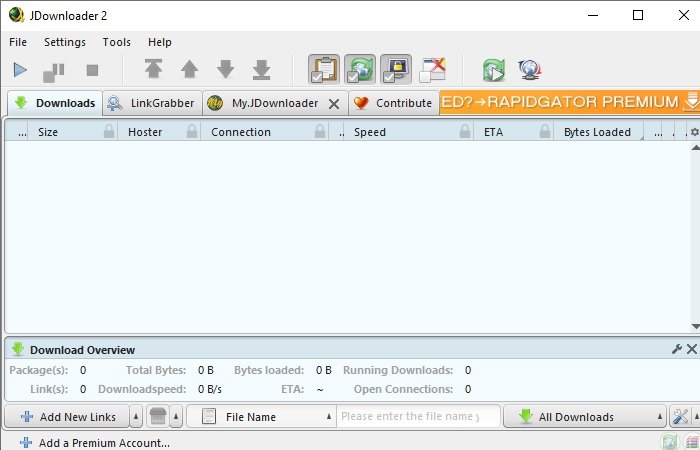This screenshot has height=450, width=700.
Task: Focus the file name search field
Action: point(418,417)
